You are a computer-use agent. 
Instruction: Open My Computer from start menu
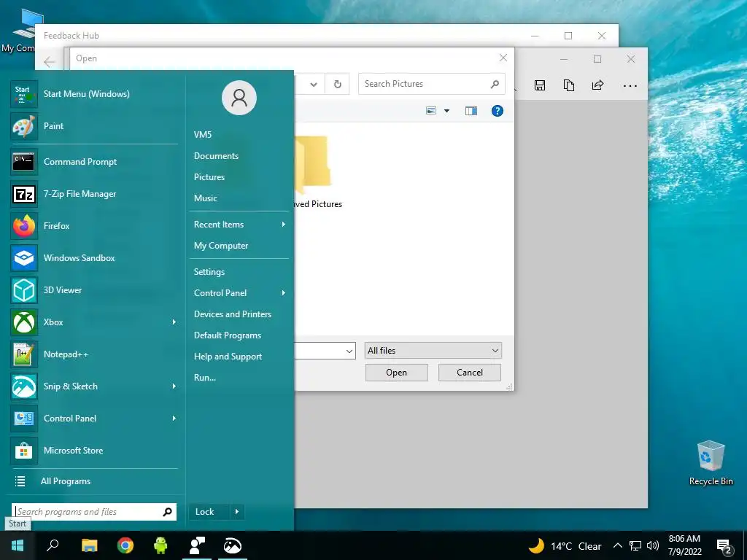click(221, 246)
